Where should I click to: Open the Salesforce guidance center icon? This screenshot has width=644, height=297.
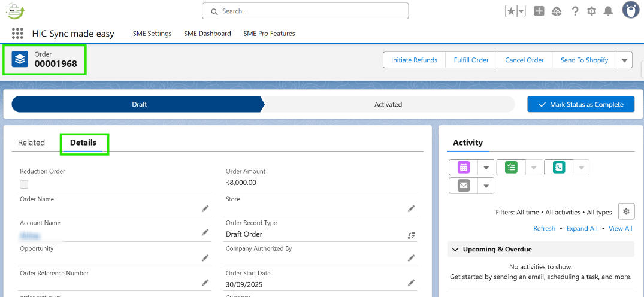[557, 11]
